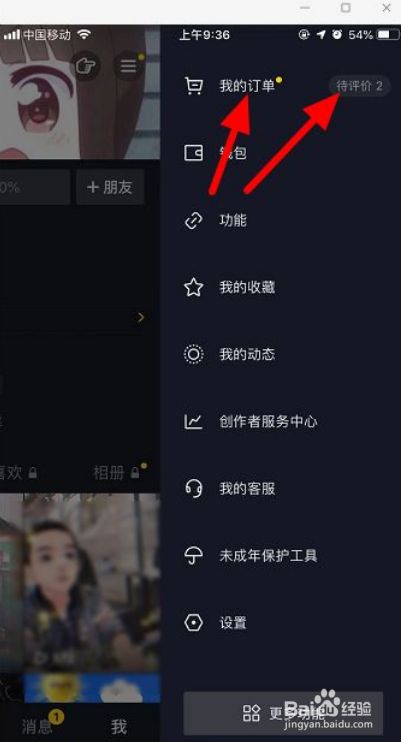Switch to the 我 tab
The width and height of the screenshot is (401, 742).
point(119,726)
